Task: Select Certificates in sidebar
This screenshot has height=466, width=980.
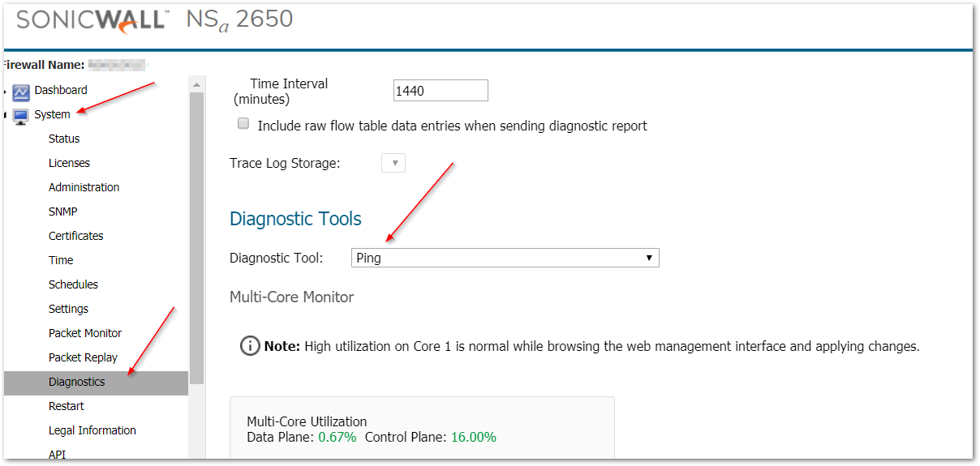Action: pos(76,236)
